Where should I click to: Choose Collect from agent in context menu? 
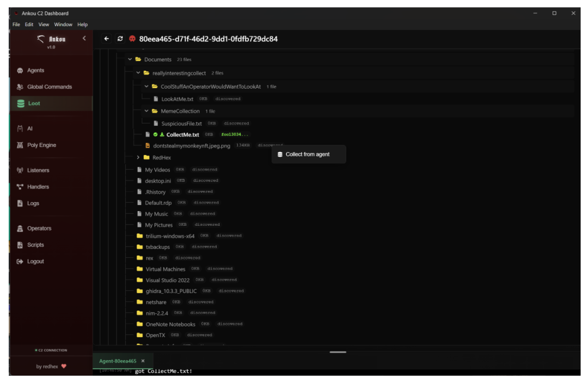pyautogui.click(x=309, y=154)
